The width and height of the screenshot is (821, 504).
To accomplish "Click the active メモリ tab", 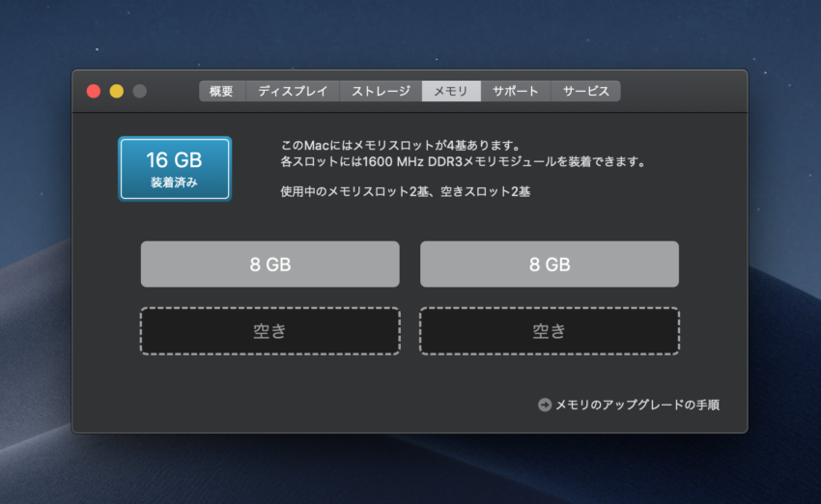I will (x=450, y=92).
